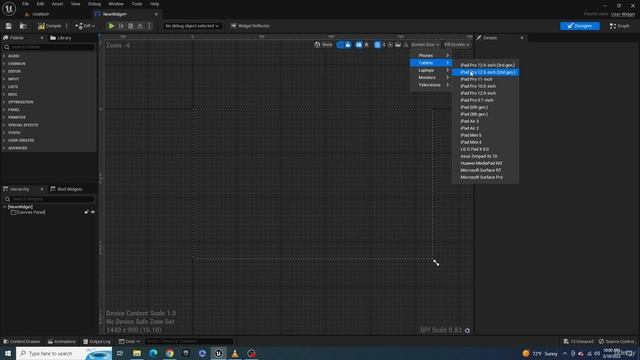
Task: Switch to the Bind Widgets tab
Action: pyautogui.click(x=67, y=189)
